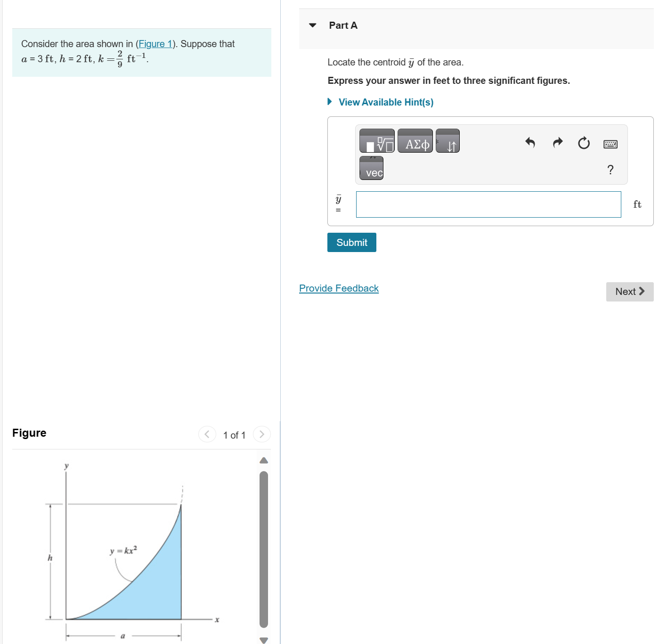Open the Greek symbols ΑΣΦ palette

[x=415, y=141]
